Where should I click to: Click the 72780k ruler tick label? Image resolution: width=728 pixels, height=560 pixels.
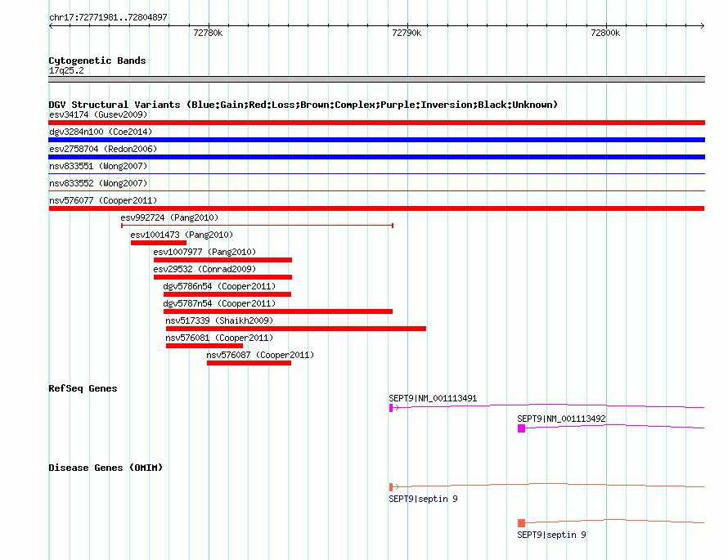click(x=208, y=33)
